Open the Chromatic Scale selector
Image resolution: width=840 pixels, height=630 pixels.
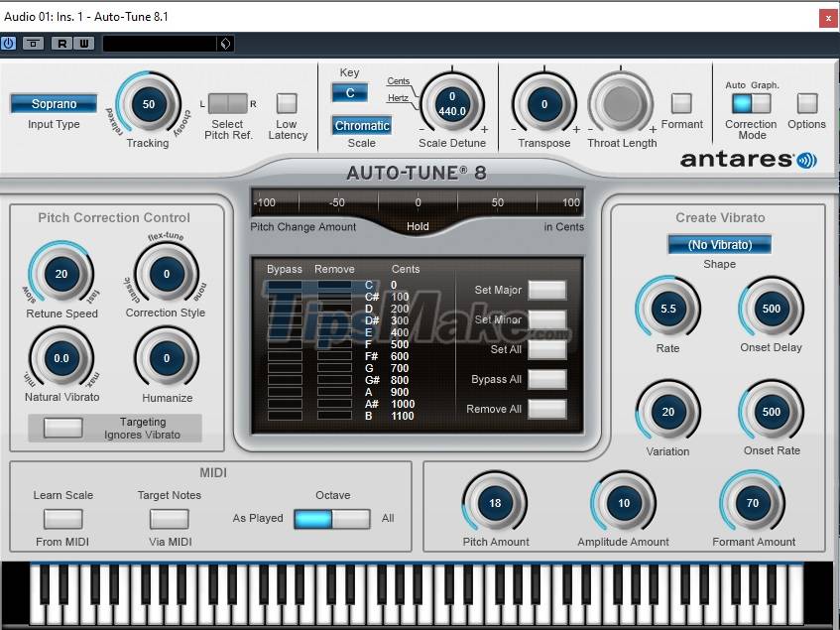click(361, 125)
